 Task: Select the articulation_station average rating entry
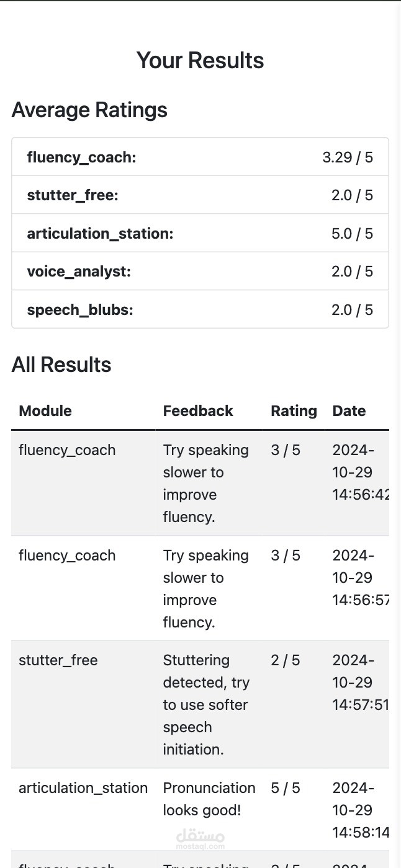point(200,234)
